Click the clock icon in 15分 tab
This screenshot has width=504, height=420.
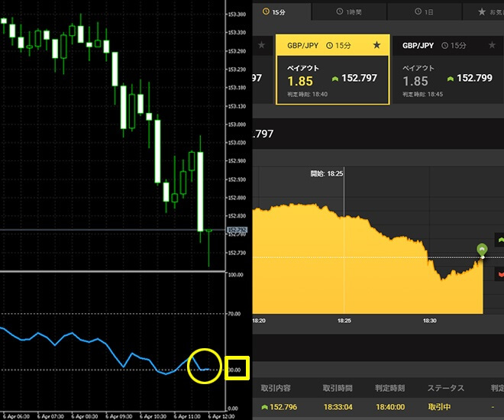[266, 11]
